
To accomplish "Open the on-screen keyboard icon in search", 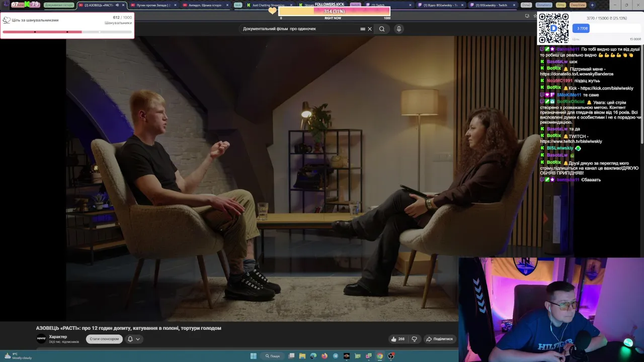I will (363, 29).
